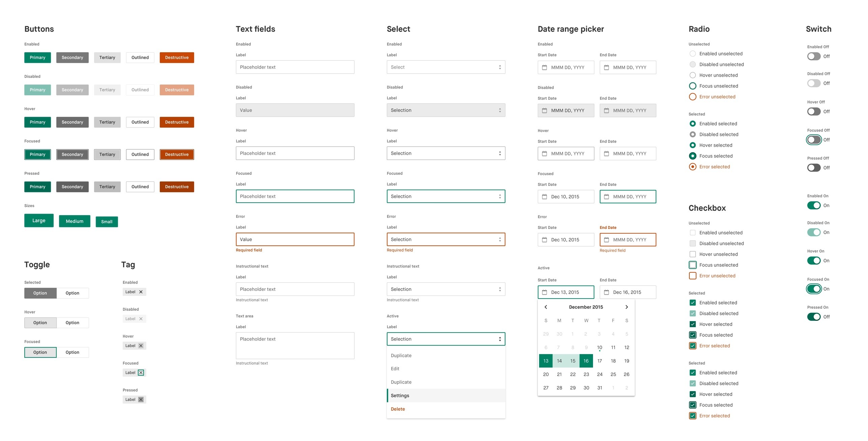868x441 pixels.
Task: Choose Delete in the dropdown menu
Action: coord(398,409)
